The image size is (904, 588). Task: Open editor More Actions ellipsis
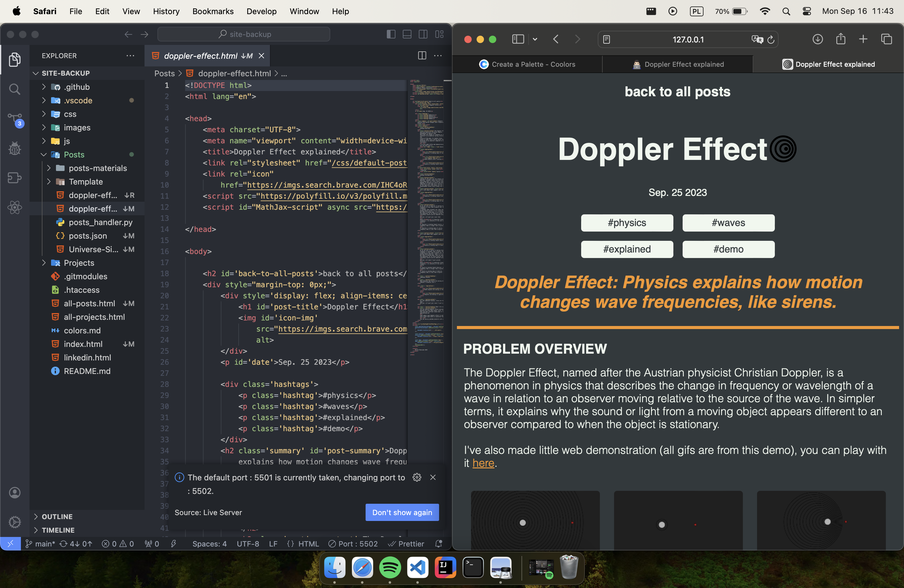[x=438, y=56]
